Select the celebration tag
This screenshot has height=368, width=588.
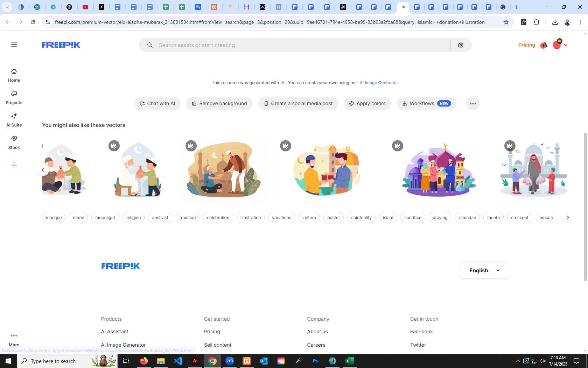pyautogui.click(x=218, y=218)
